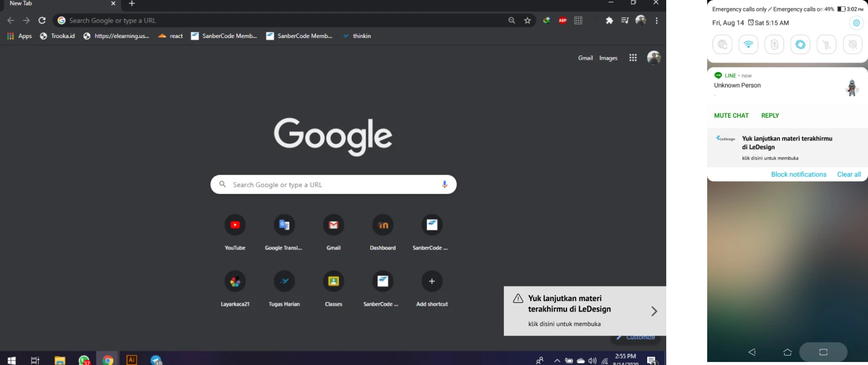The image size is (868, 365).
Task: Start voice search with the microphone icon
Action: coord(444,184)
